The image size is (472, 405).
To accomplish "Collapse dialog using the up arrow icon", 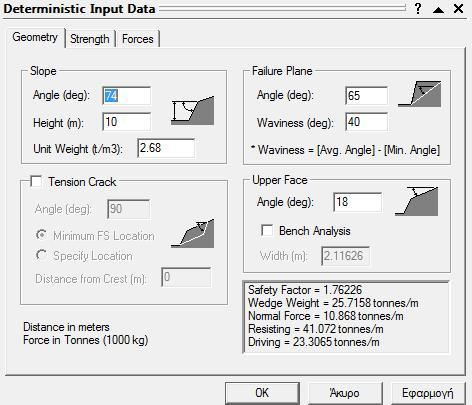I will 438,9.
